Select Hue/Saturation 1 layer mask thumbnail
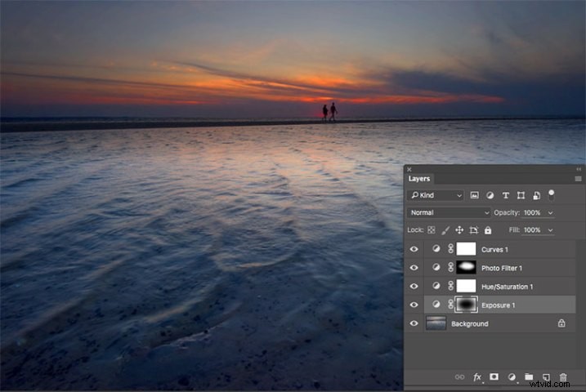 tap(466, 286)
